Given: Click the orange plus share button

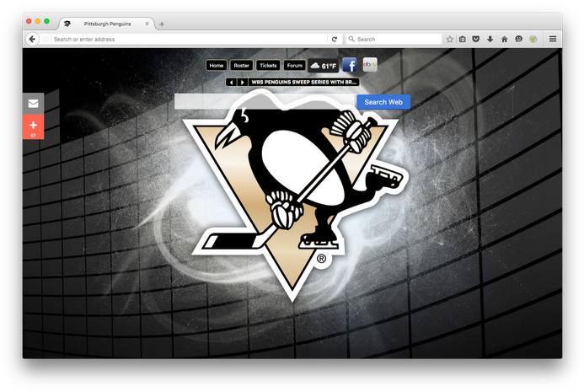Looking at the screenshot, I should coord(33,126).
